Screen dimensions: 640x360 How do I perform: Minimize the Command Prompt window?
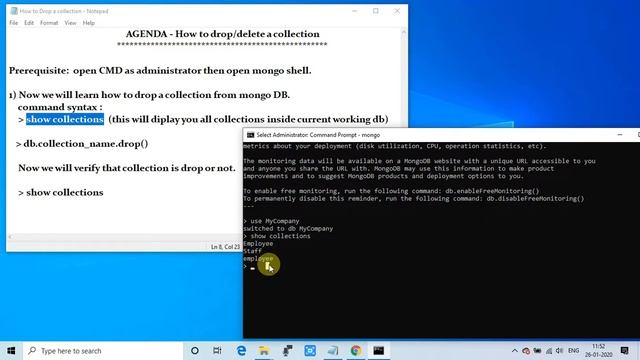[620, 135]
